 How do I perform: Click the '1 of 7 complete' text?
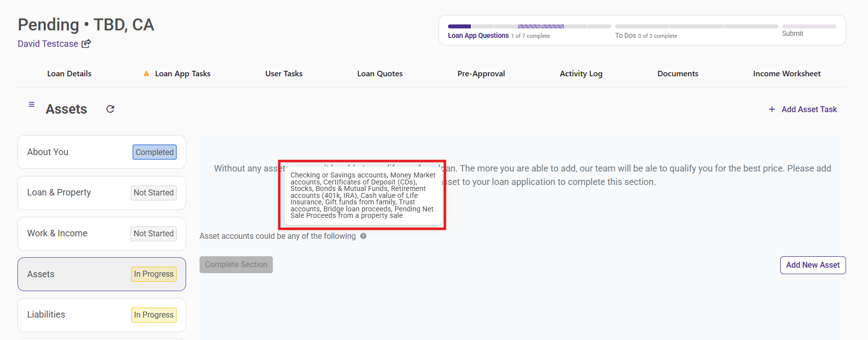[x=530, y=36]
